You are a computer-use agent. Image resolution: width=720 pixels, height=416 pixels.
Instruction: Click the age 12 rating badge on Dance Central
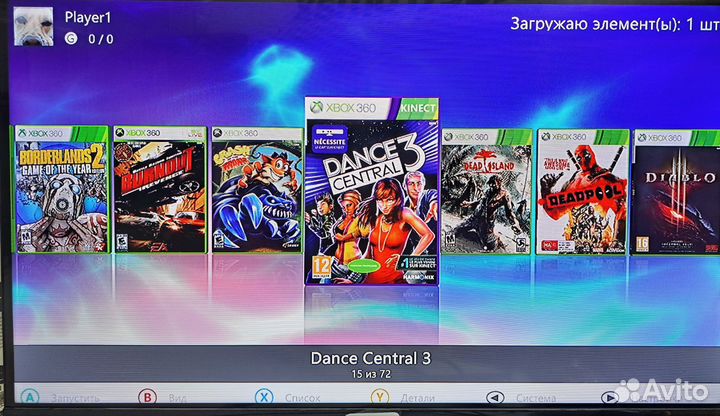[x=322, y=266]
